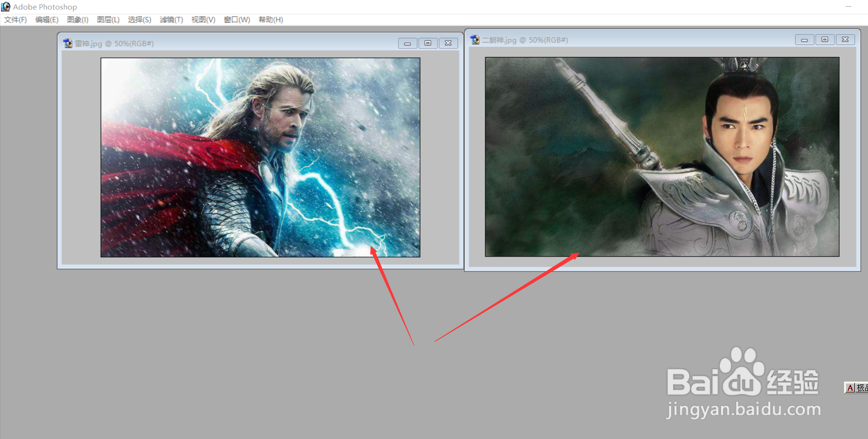Click the 雷神.jpg @ 50%(RGB#) title text

pos(114,44)
